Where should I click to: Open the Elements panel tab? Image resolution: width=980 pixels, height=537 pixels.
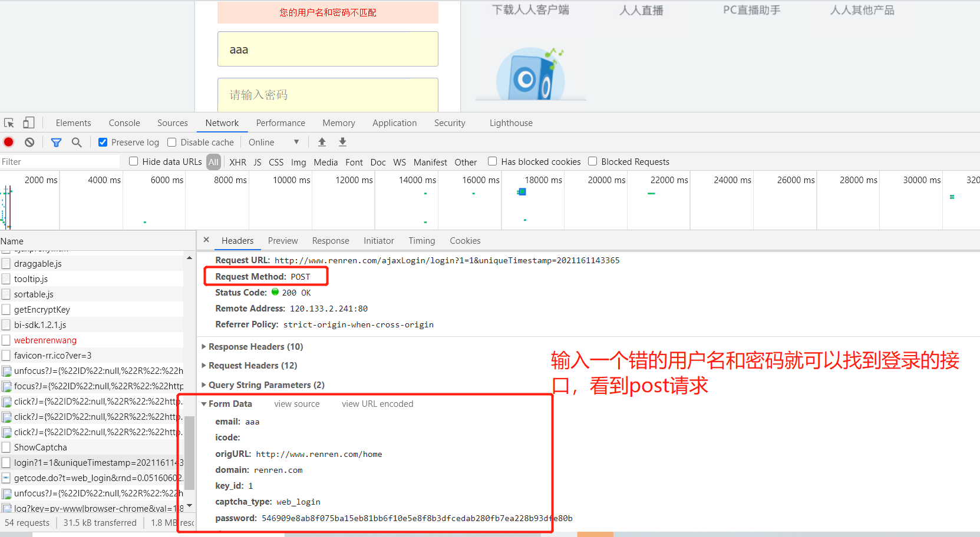[x=74, y=123]
